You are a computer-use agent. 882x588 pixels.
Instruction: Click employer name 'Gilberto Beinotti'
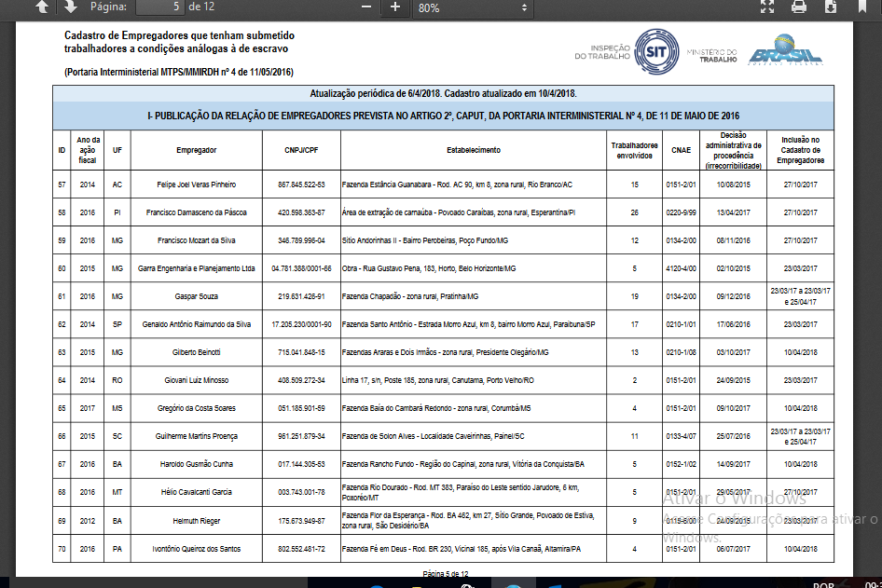[x=197, y=352]
